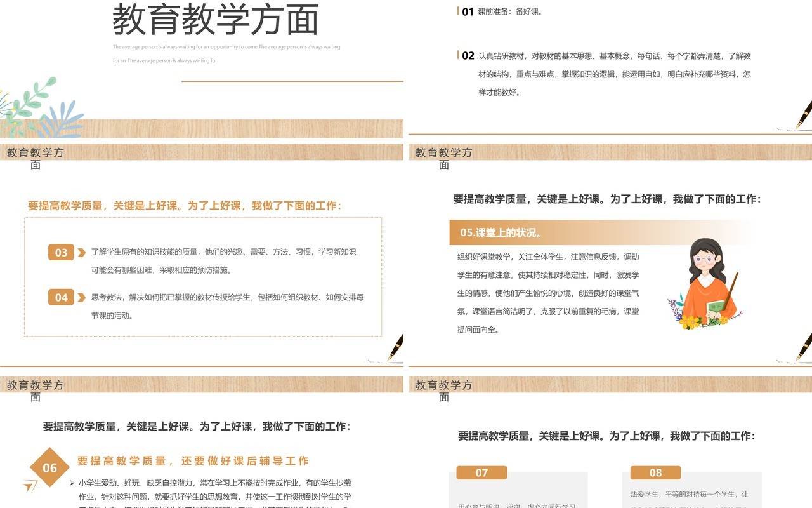The height and width of the screenshot is (508, 812).
Task: Click the orange 04 number badge
Action: tap(61, 297)
